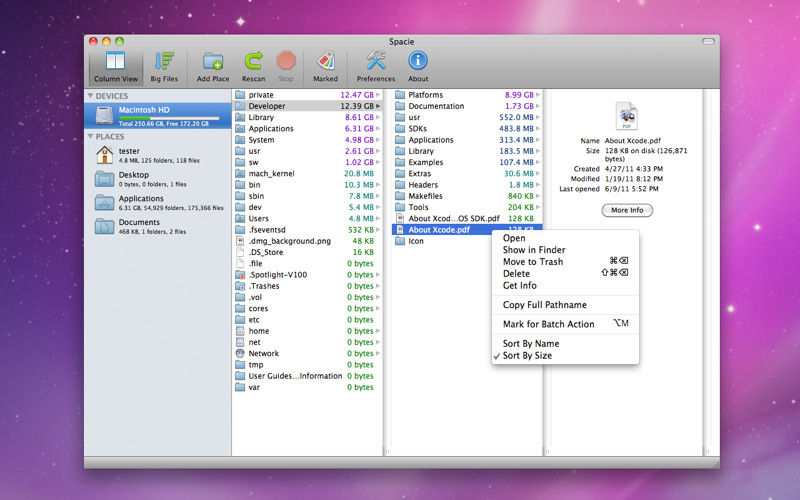800x500 pixels.
Task: Choose Mark for Batch Action
Action: click(x=565, y=324)
